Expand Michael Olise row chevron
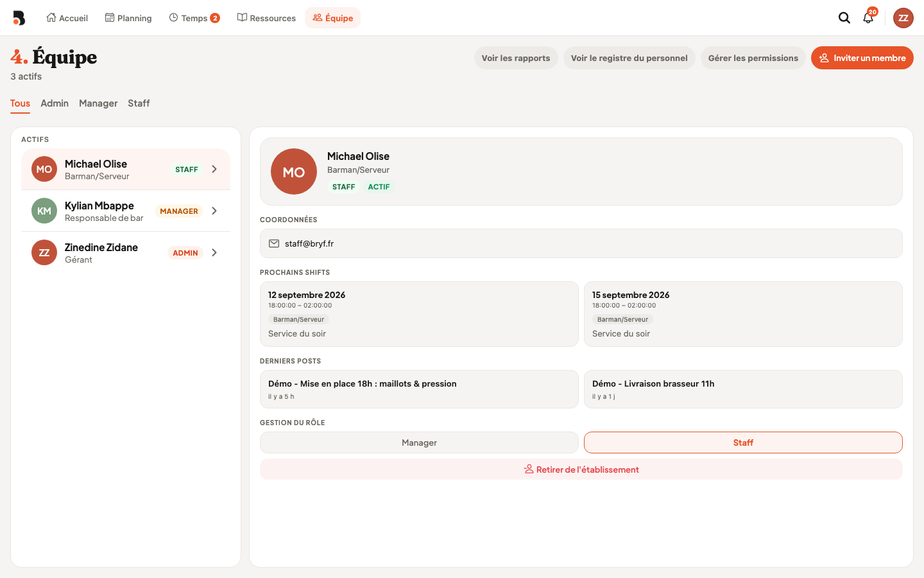Screen dimensions: 924x578 click(214, 169)
